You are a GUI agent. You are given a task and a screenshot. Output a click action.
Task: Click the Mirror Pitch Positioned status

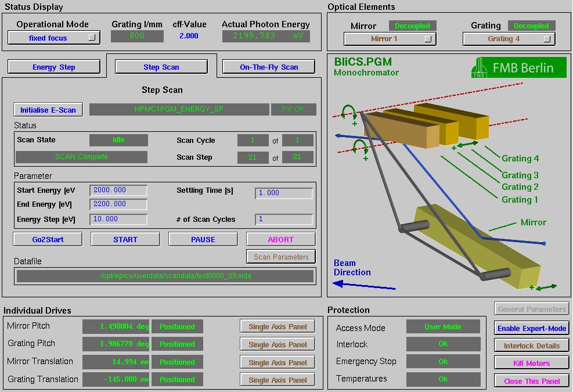coord(177,326)
